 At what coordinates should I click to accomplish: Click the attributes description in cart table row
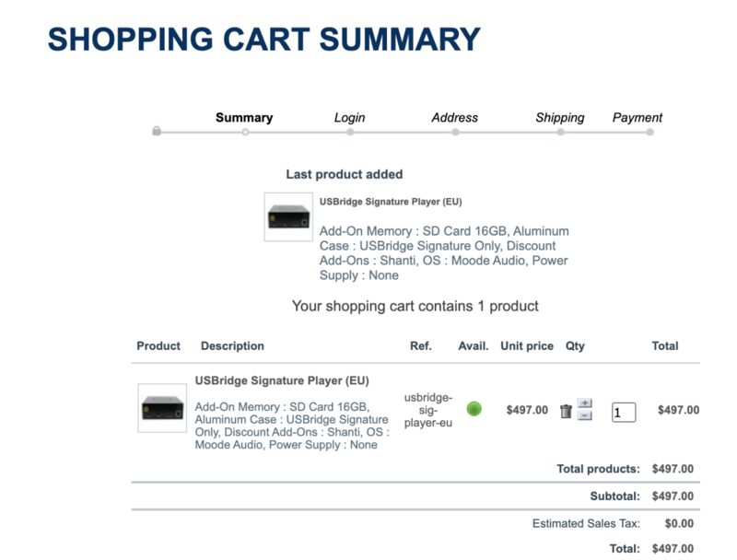(291, 426)
